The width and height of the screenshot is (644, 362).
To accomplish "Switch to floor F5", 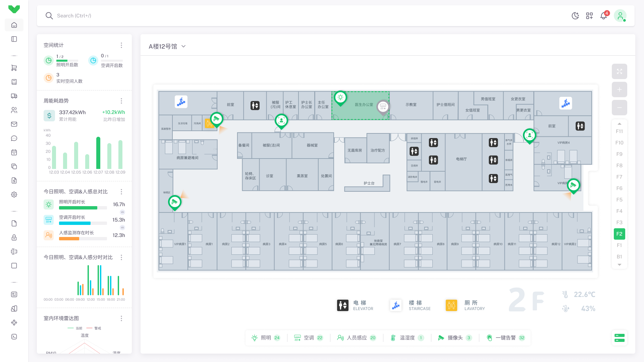I will pos(619,200).
